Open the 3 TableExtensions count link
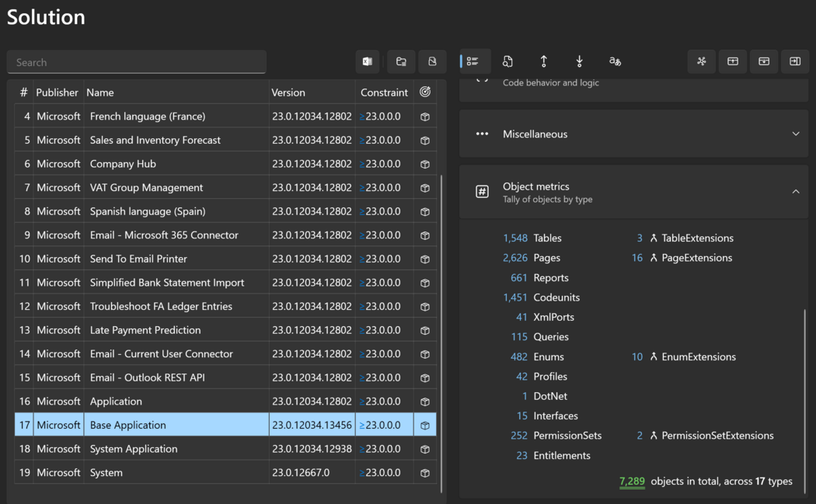The image size is (816, 504). (640, 238)
